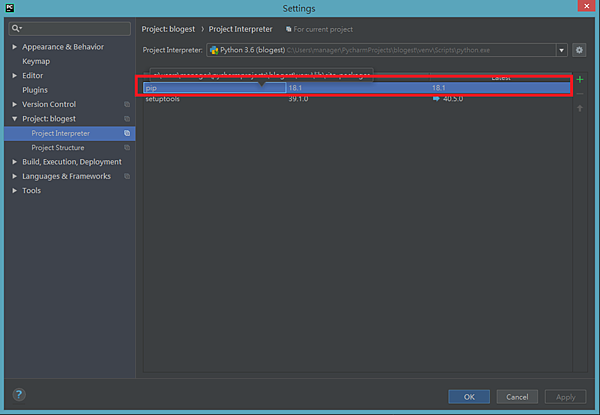Click the Languages & Frameworks label
This screenshot has height=415, width=600.
[x=66, y=176]
